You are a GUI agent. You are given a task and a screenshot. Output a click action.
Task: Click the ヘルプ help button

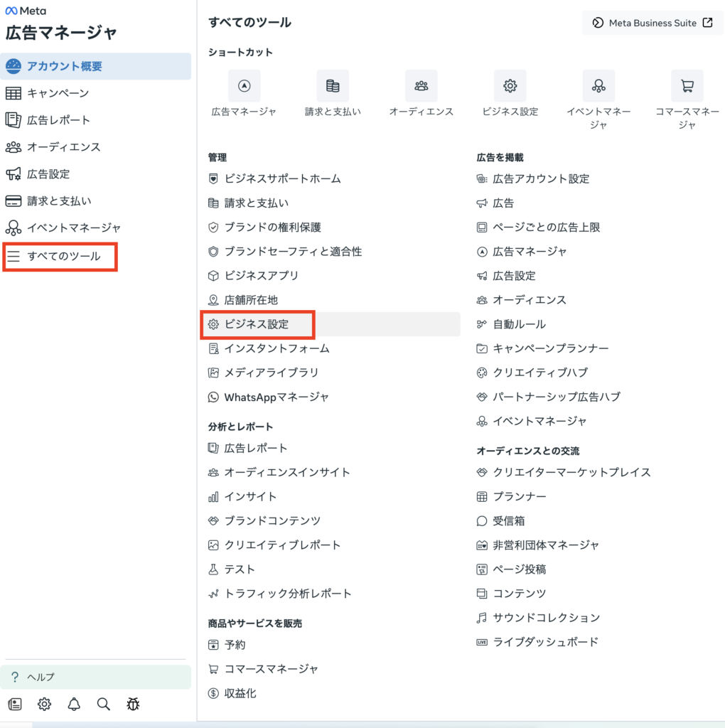pos(96,677)
